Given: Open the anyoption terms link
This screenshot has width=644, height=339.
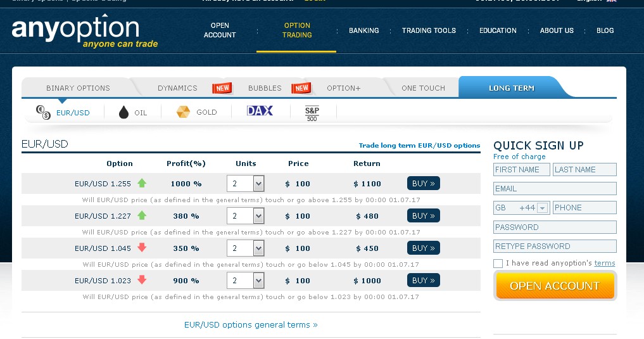Looking at the screenshot, I should [605, 263].
